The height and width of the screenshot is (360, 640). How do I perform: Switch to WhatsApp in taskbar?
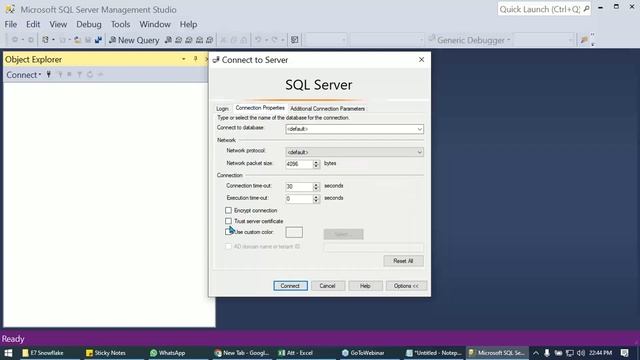167,353
